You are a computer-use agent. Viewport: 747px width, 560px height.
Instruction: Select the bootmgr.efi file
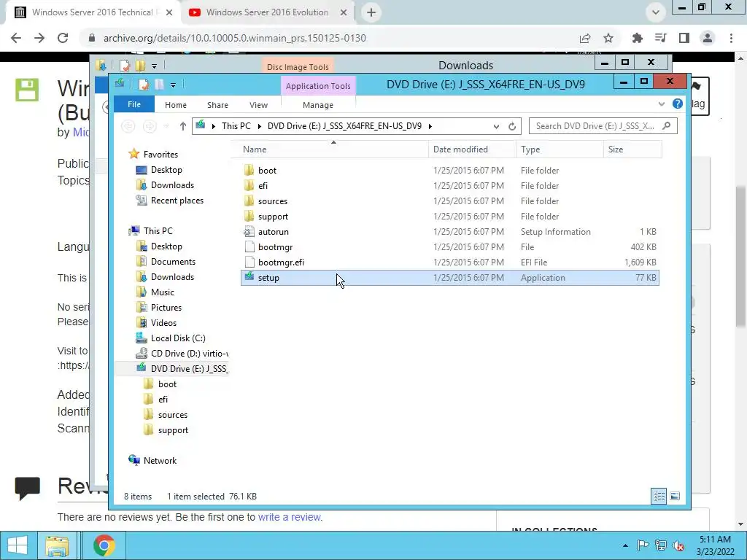coord(449,262)
